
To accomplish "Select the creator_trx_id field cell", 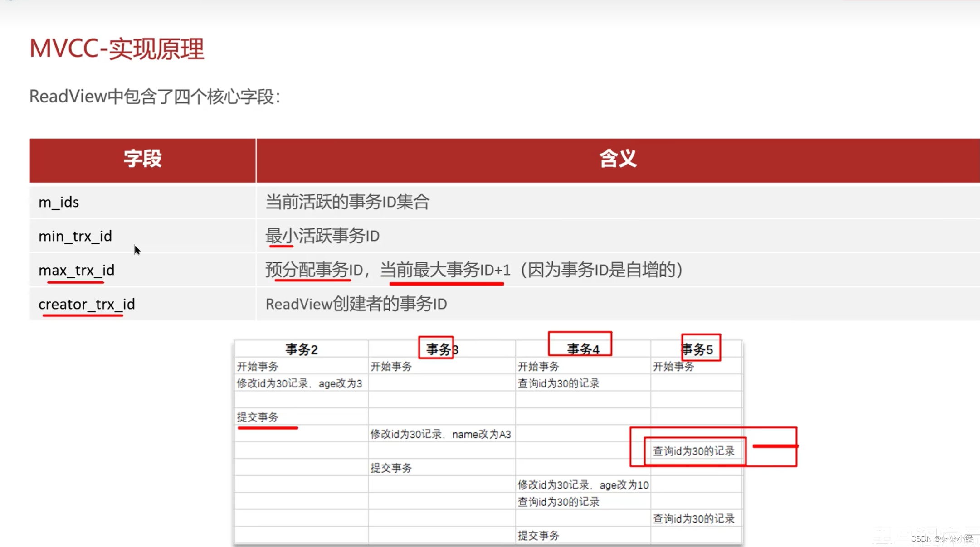I will pos(142,304).
